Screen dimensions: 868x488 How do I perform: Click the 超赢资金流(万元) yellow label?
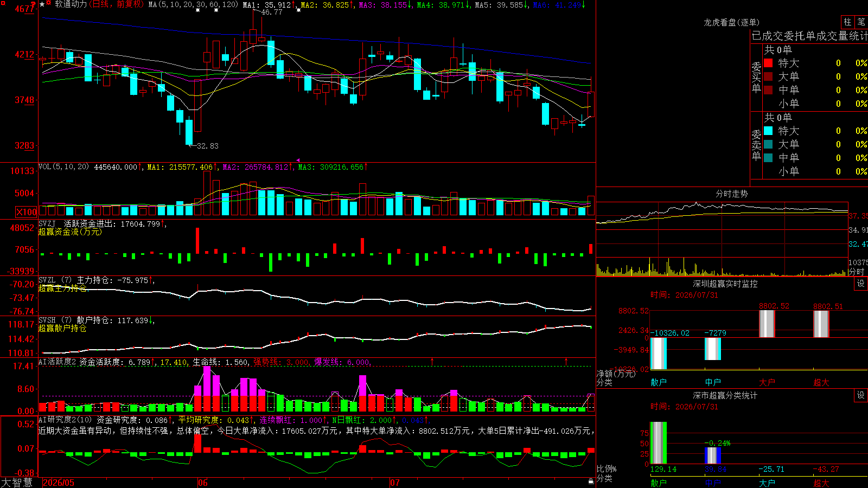click(70, 232)
